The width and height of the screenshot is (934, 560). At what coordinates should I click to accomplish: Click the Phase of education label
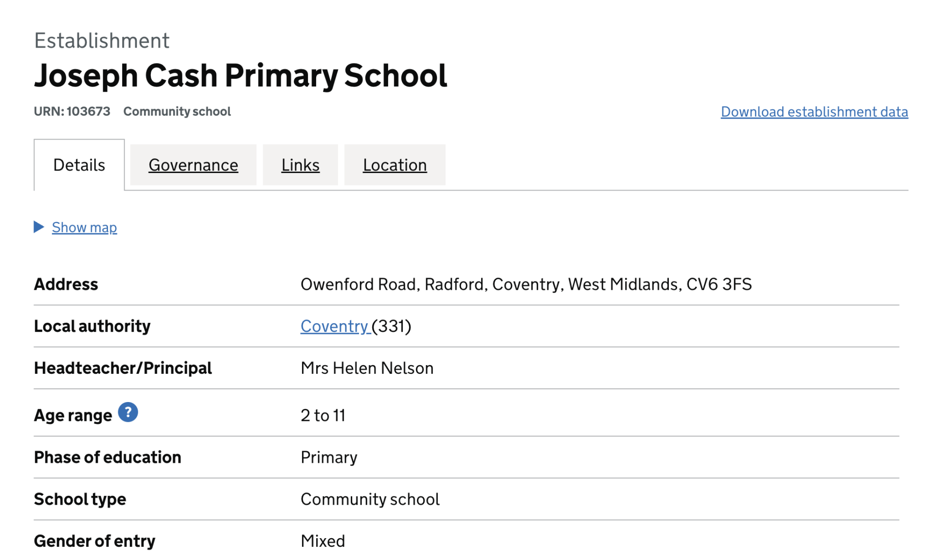tap(108, 457)
